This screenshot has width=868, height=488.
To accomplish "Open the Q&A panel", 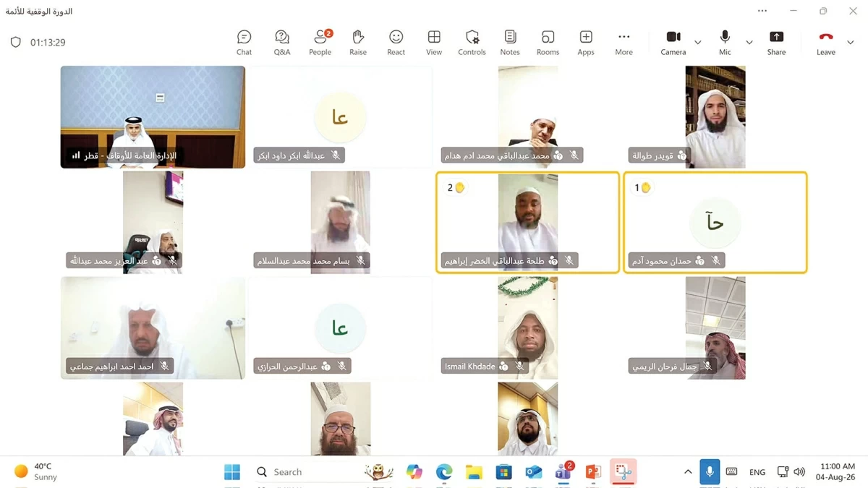I will [282, 42].
